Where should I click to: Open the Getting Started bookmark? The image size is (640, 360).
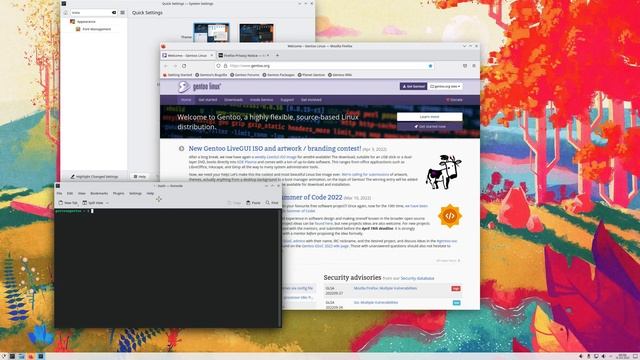[178, 75]
